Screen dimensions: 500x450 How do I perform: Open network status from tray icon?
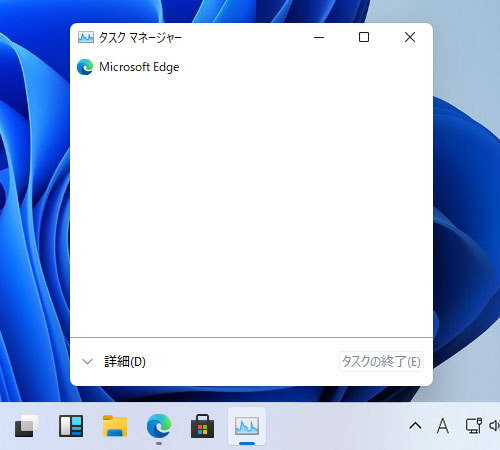coord(474,426)
